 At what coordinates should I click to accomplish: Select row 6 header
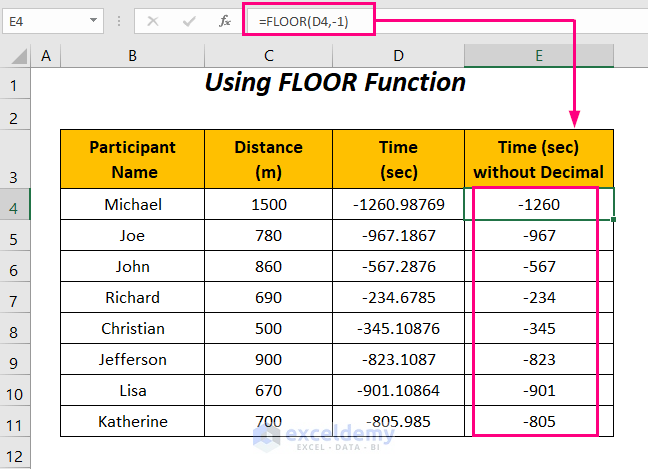click(x=14, y=267)
